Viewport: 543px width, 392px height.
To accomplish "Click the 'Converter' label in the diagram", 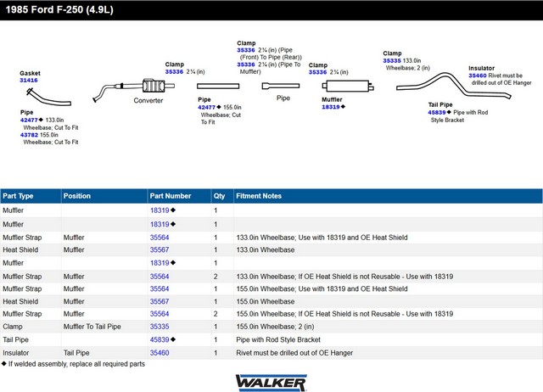I will point(148,100).
